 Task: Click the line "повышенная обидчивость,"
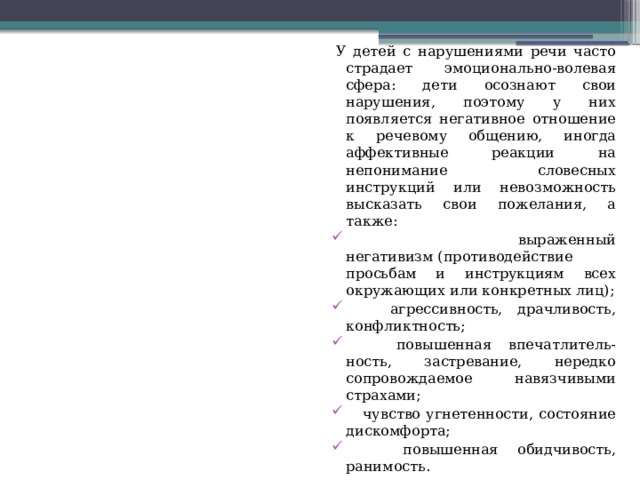click(509, 450)
